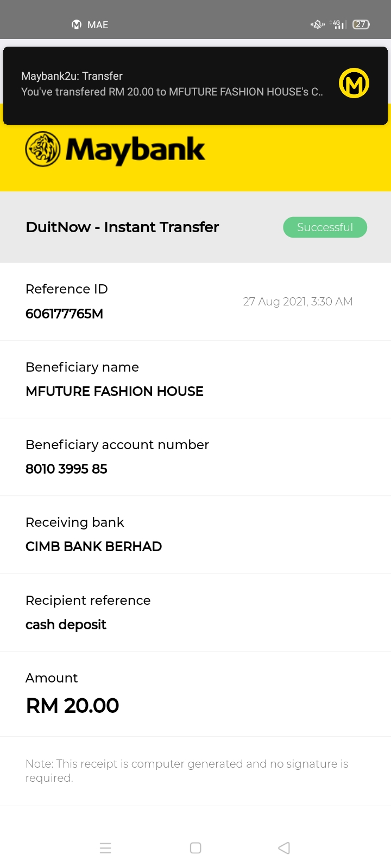Tap the MAE app icon in status bar

point(77,24)
